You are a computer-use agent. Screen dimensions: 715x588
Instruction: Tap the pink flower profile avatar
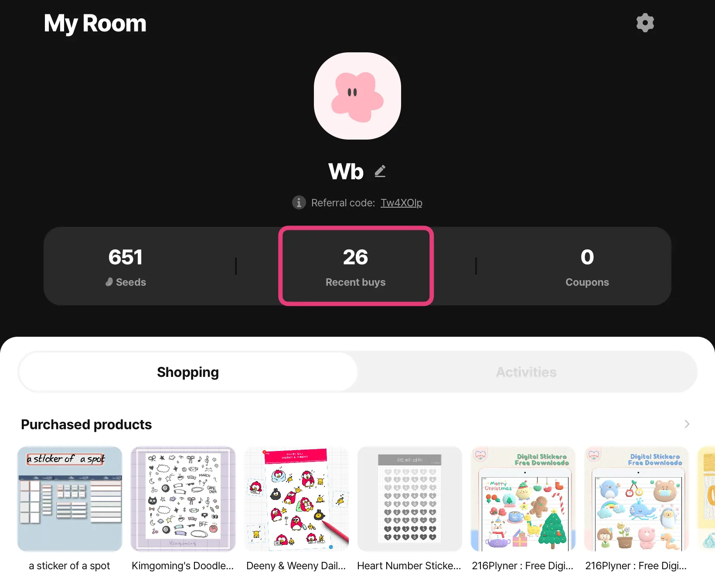pyautogui.click(x=357, y=96)
